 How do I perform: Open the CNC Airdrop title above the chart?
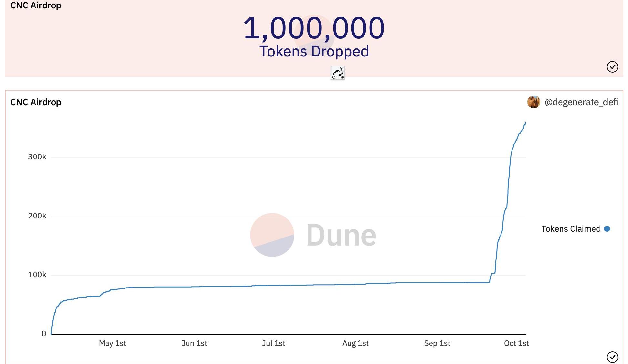coord(36,102)
